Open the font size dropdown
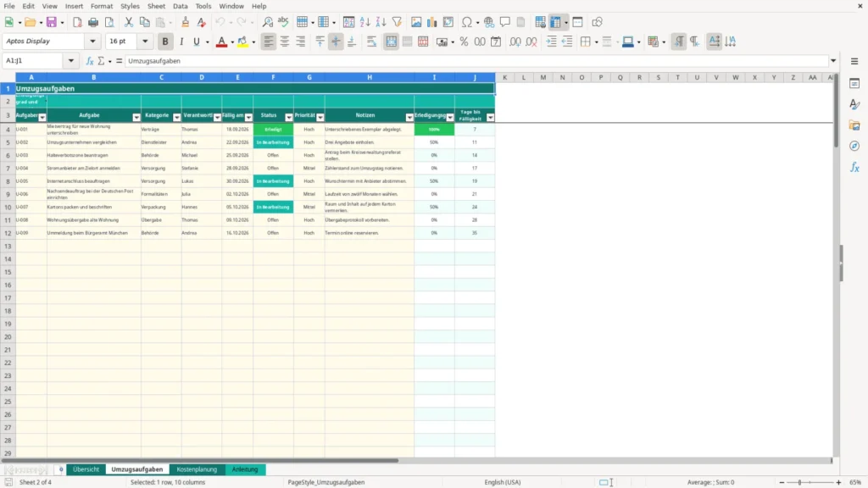This screenshot has height=488, width=868. click(145, 41)
